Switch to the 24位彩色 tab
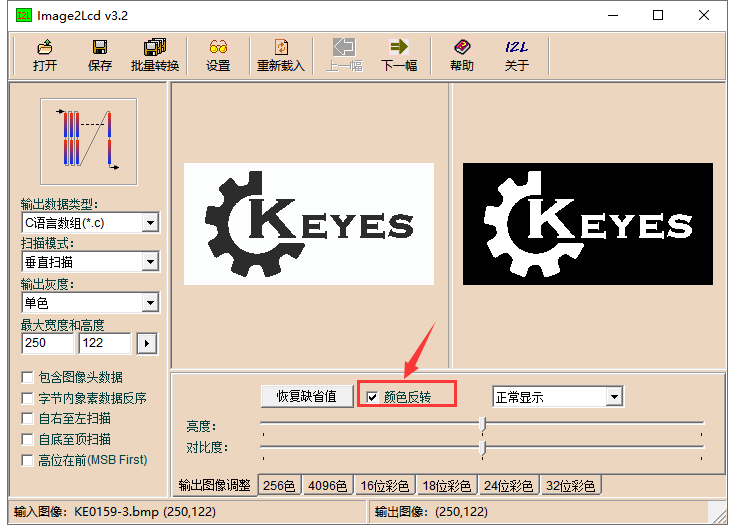735x532 pixels. [508, 486]
